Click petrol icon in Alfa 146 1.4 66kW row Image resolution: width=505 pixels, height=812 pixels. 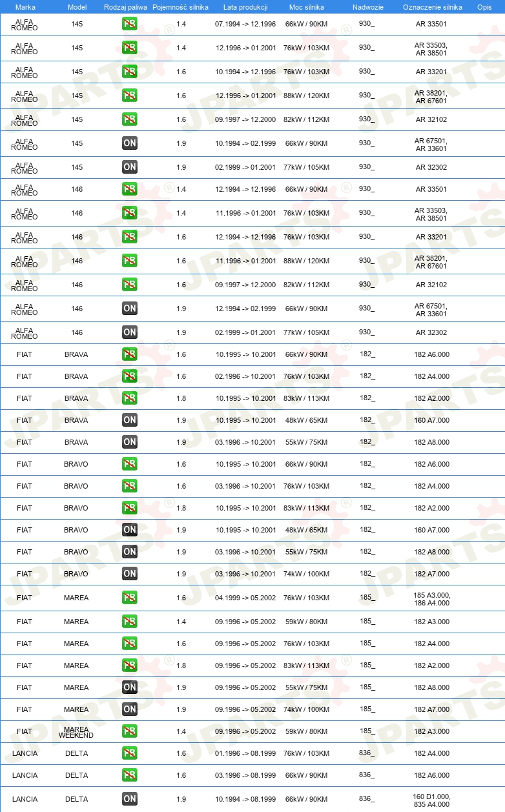coord(130,189)
